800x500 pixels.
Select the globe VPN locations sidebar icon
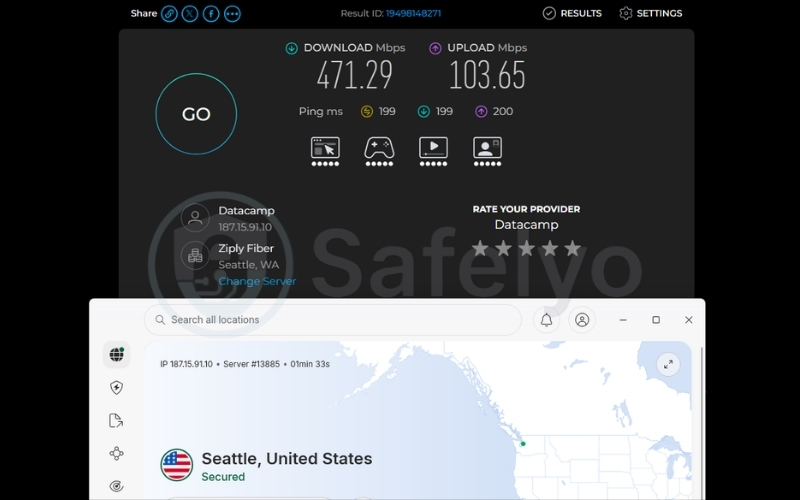click(x=116, y=354)
